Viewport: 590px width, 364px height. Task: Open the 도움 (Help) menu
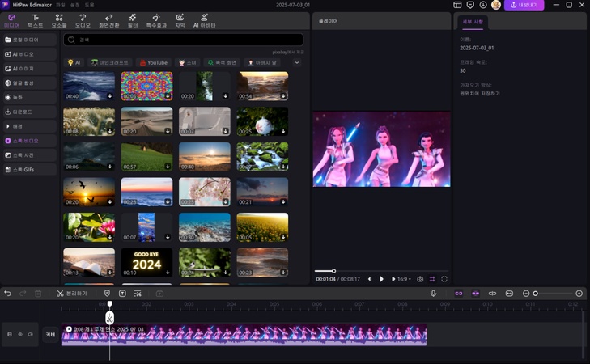90,5
